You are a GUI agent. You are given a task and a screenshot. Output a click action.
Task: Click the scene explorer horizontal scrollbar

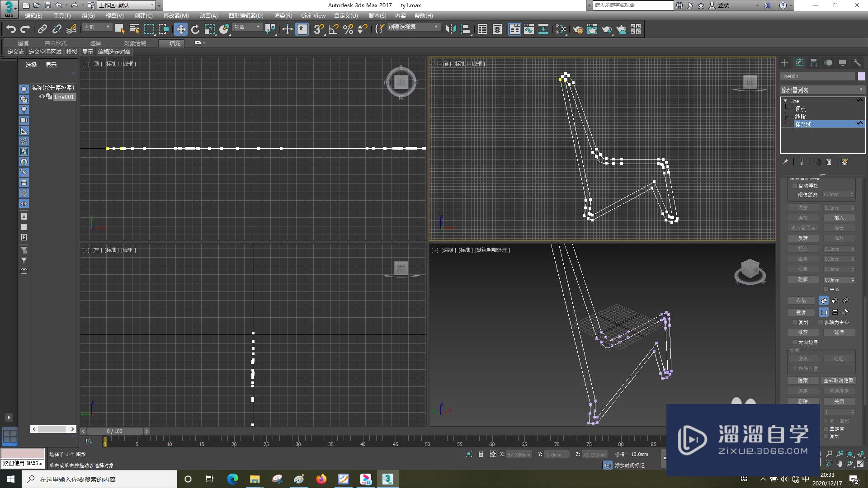53,429
